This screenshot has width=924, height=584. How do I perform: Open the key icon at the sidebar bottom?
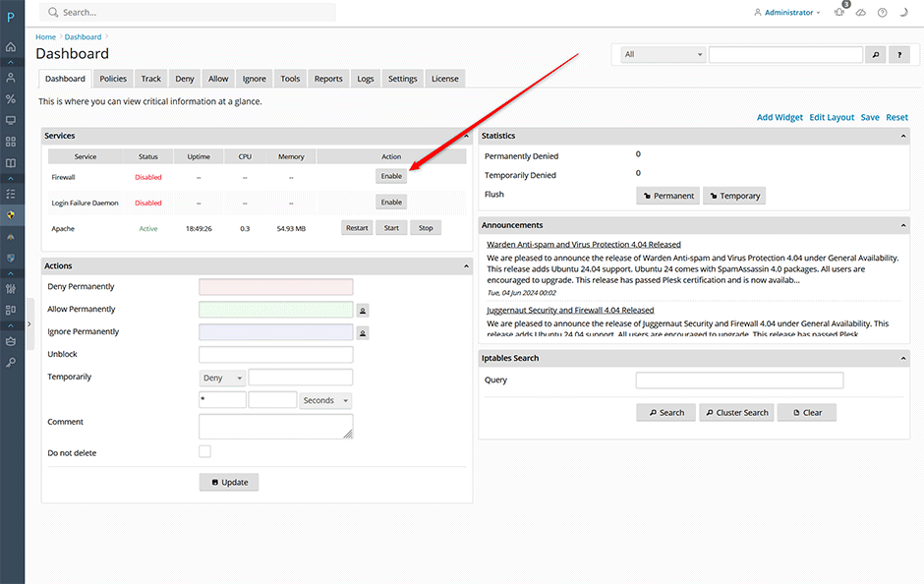tap(11, 363)
